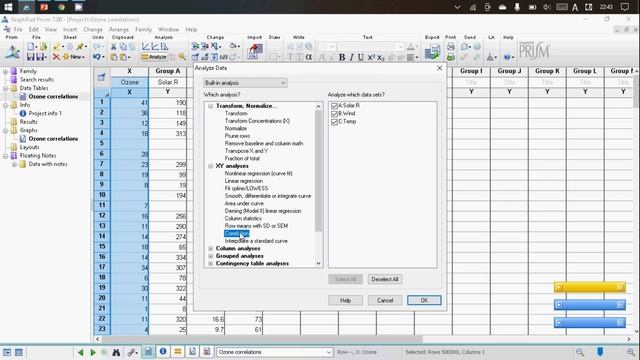
Task: Select Normalize in the analysis list
Action: pos(236,128)
